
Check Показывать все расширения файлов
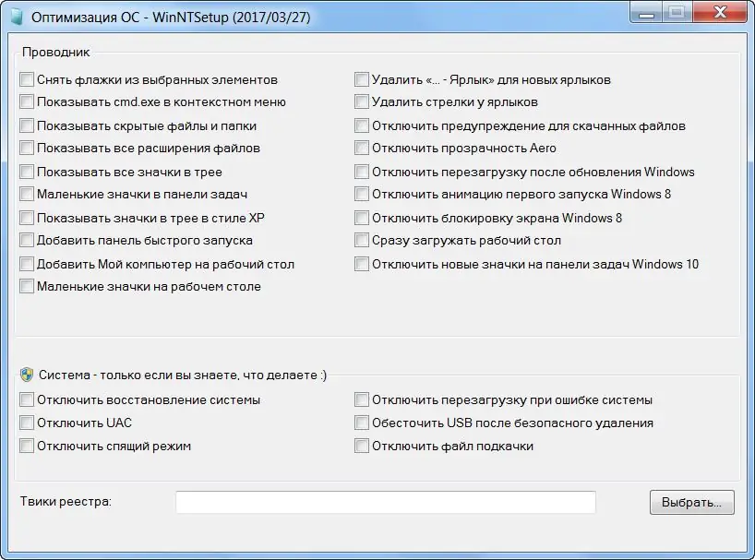tap(27, 149)
